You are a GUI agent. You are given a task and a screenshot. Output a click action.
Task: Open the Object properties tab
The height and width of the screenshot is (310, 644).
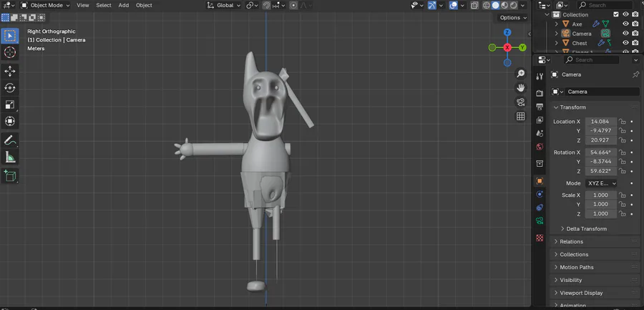540,181
